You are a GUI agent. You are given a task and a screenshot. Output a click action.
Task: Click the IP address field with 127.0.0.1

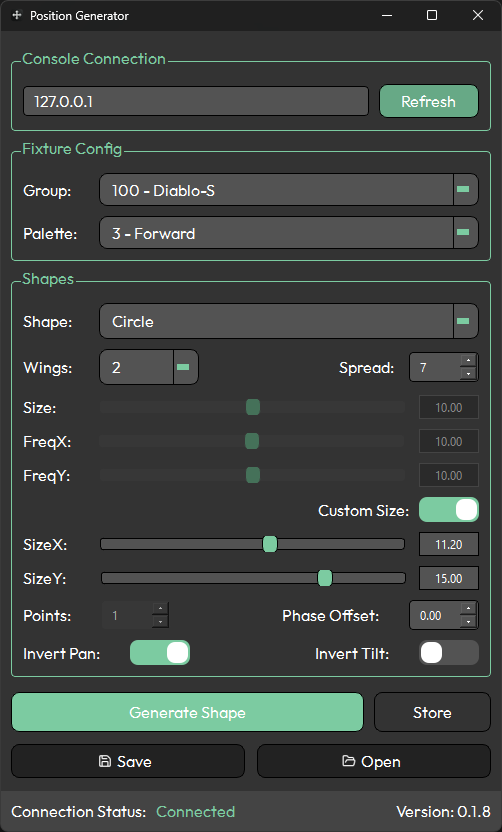pyautogui.click(x=196, y=101)
